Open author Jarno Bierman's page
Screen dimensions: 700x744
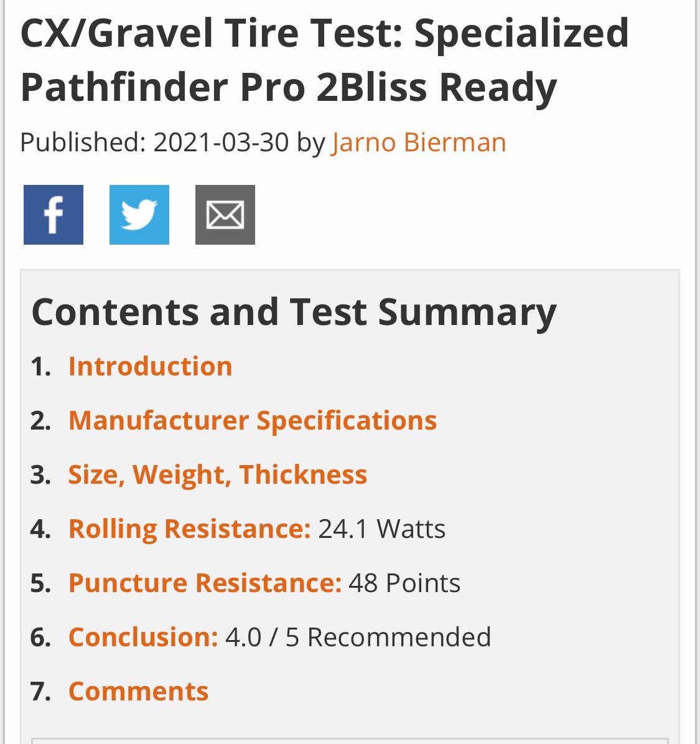419,143
